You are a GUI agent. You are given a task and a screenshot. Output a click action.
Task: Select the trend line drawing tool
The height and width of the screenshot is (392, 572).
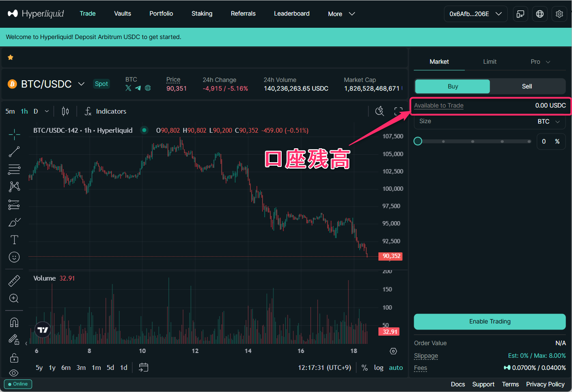click(x=14, y=152)
